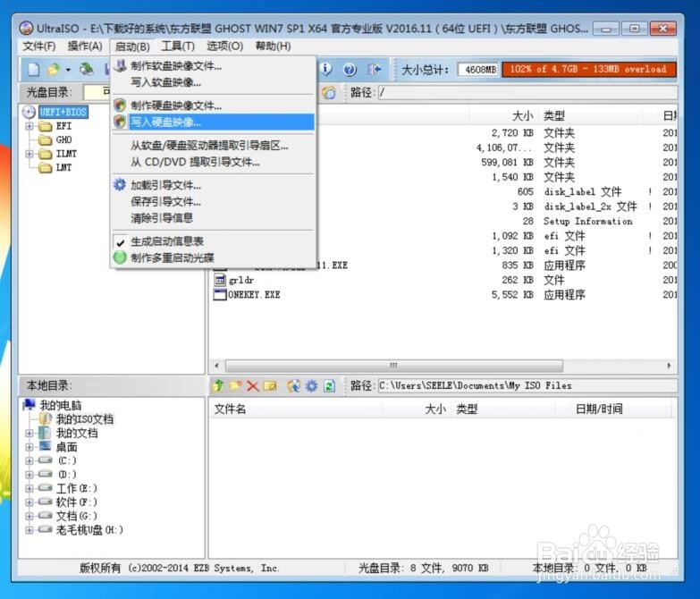Choose 写入硬盘映像 menu entry

click(214, 122)
